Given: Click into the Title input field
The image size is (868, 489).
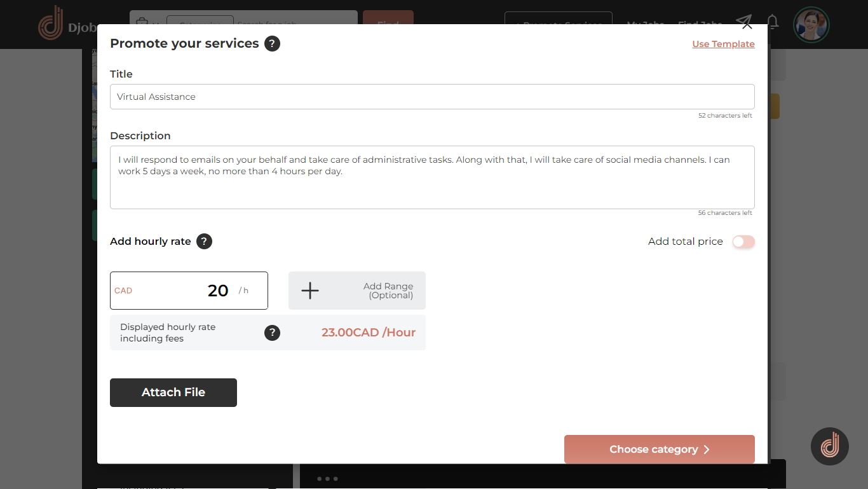Looking at the screenshot, I should click(x=432, y=97).
